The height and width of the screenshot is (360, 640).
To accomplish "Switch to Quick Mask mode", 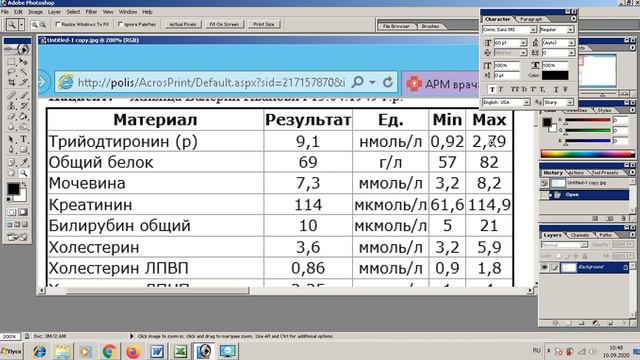I will 23,212.
